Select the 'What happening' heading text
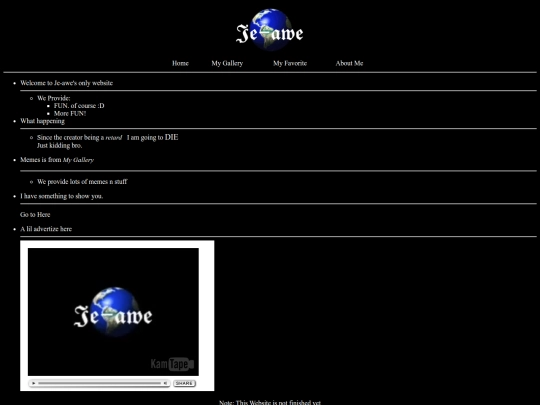 tap(42, 121)
